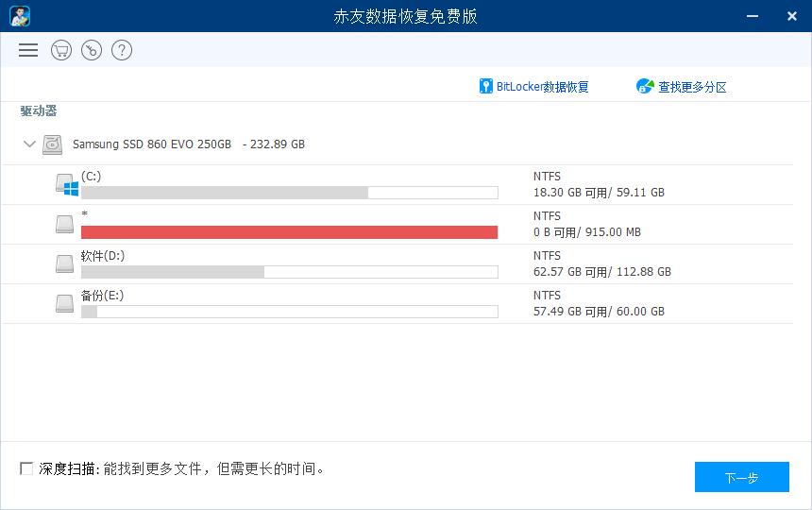Viewport: 812px width, 510px height.
Task: Click the 0 B 可用/ 915.00 MB text
Action: [x=587, y=232]
